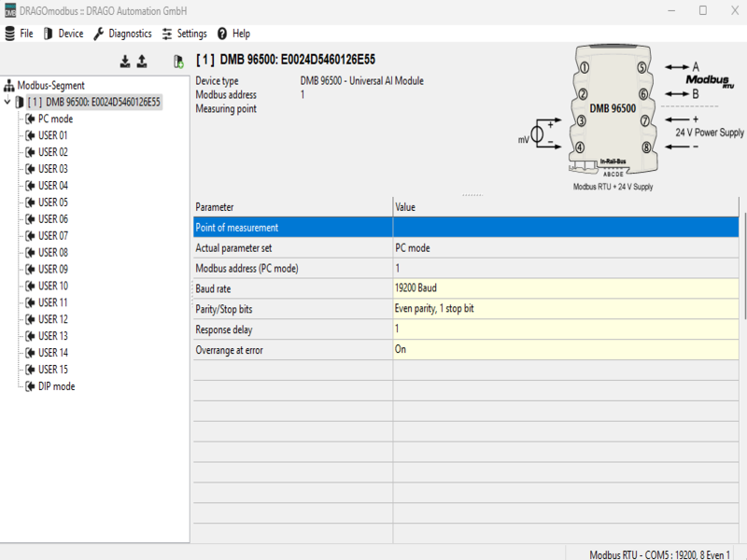Select the USER 08 parameter set label
747x560 pixels.
click(53, 252)
